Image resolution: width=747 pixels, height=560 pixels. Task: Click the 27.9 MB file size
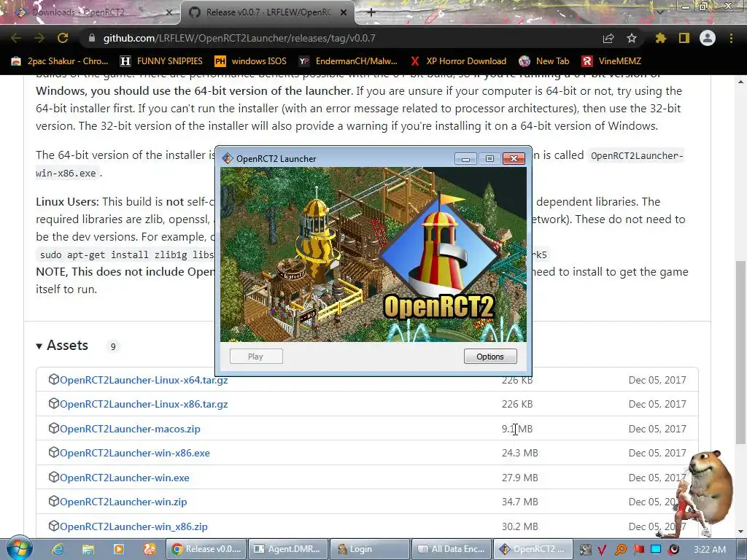pos(519,478)
